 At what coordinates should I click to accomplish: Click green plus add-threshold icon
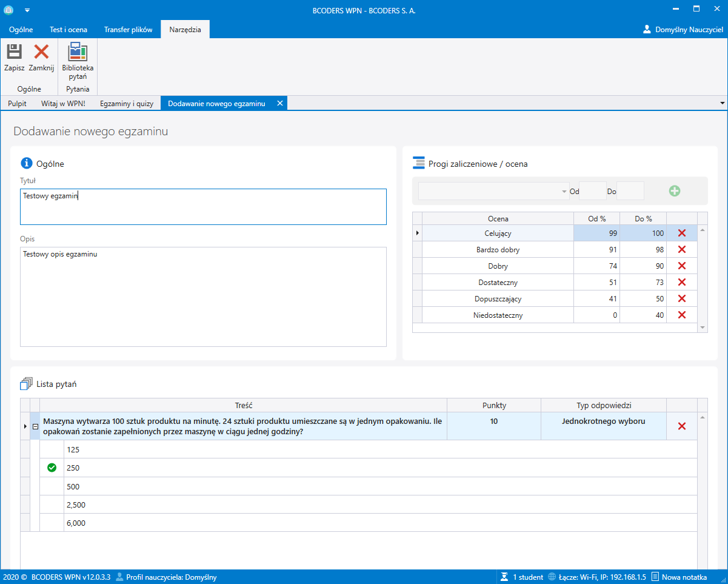click(675, 191)
